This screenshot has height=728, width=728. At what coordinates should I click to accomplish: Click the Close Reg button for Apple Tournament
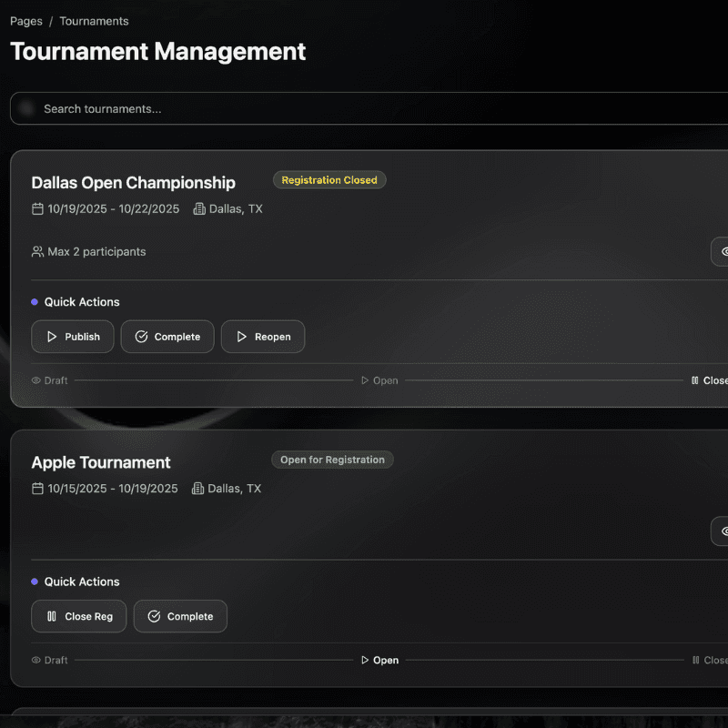(79, 616)
